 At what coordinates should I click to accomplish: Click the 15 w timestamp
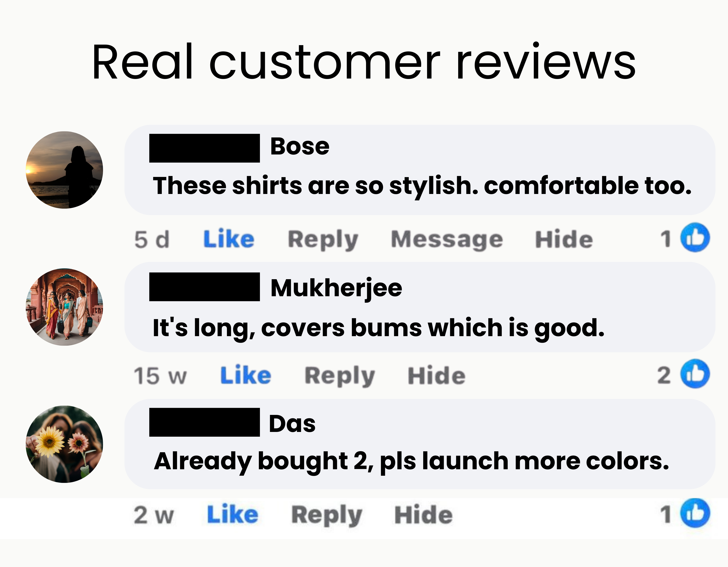pos(160,376)
